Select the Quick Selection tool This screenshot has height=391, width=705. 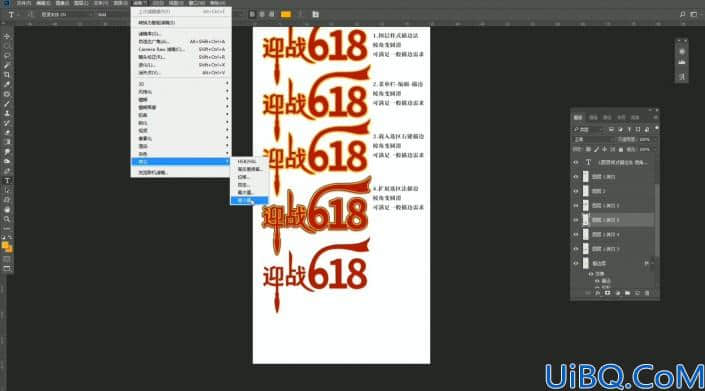(x=7, y=65)
